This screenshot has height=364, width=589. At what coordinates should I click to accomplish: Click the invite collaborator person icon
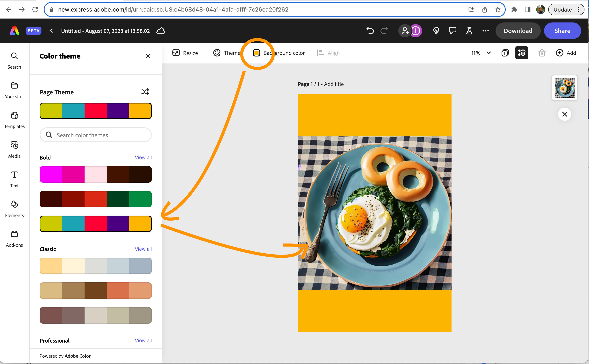tap(405, 31)
